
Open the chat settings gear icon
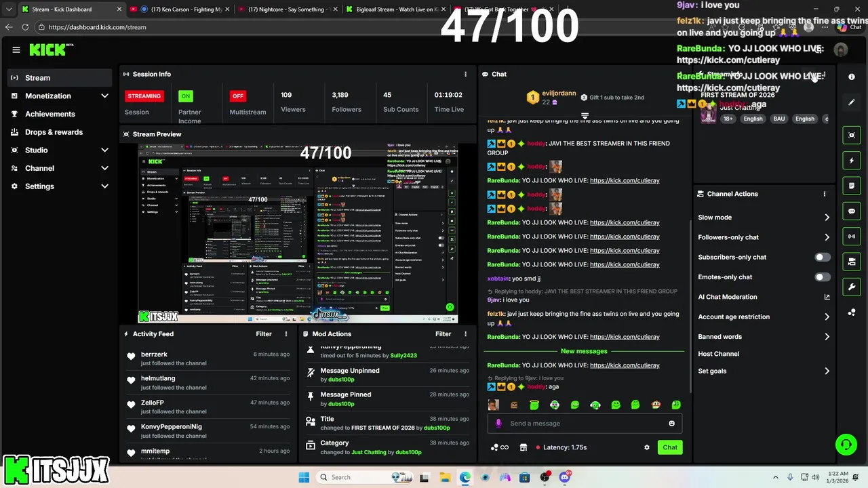[647, 447]
